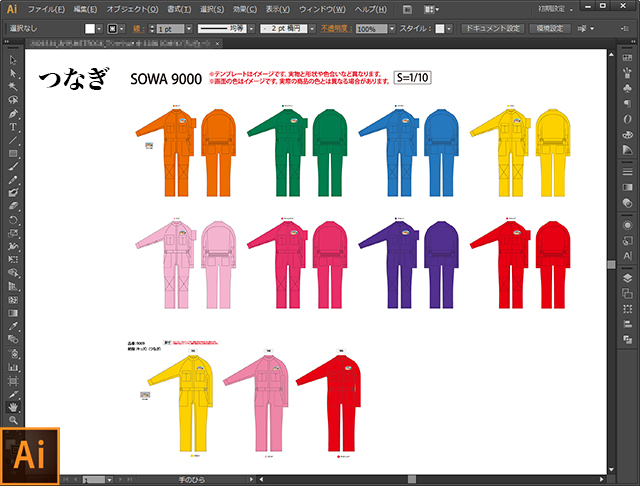Select the Mesh tool
The width and height of the screenshot is (640, 486).
coord(13,300)
